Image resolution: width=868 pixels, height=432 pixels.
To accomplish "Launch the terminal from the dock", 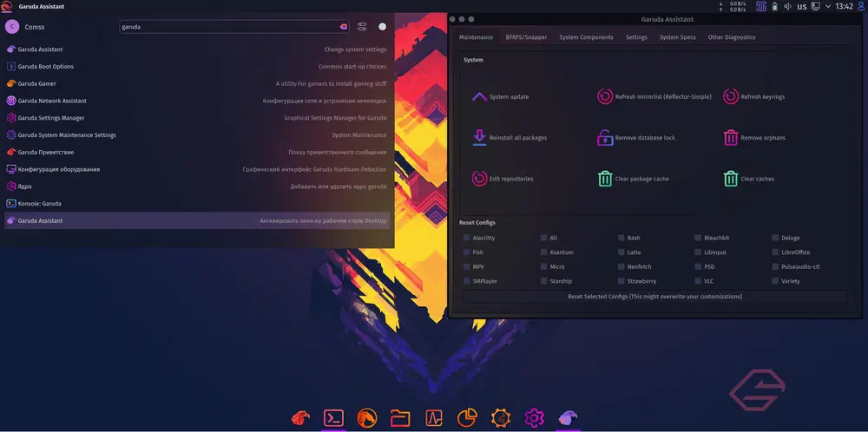I will click(x=334, y=417).
